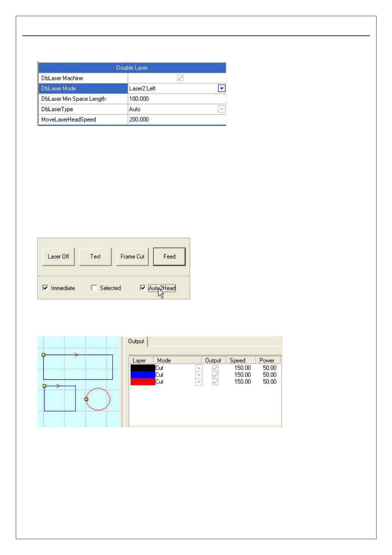Pick the red layer color swatch
This screenshot has width=392, height=555.
tap(142, 382)
